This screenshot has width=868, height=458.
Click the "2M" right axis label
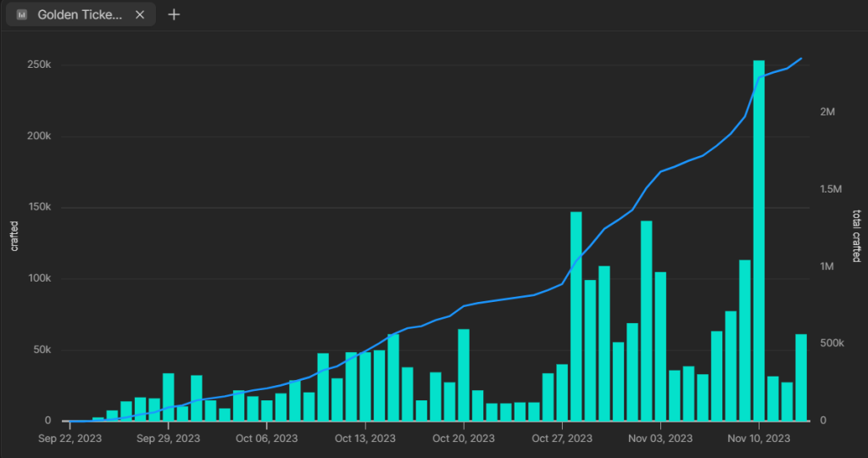(x=827, y=112)
